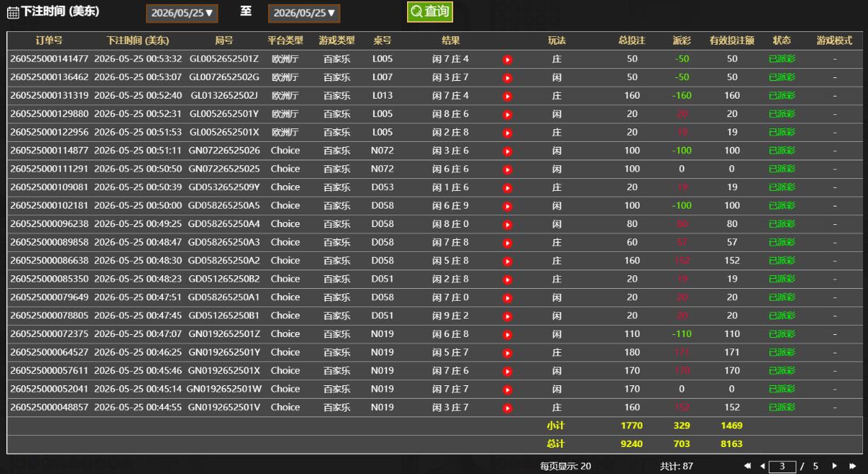
Task: Click the total valid bet 8163
Action: (x=732, y=444)
